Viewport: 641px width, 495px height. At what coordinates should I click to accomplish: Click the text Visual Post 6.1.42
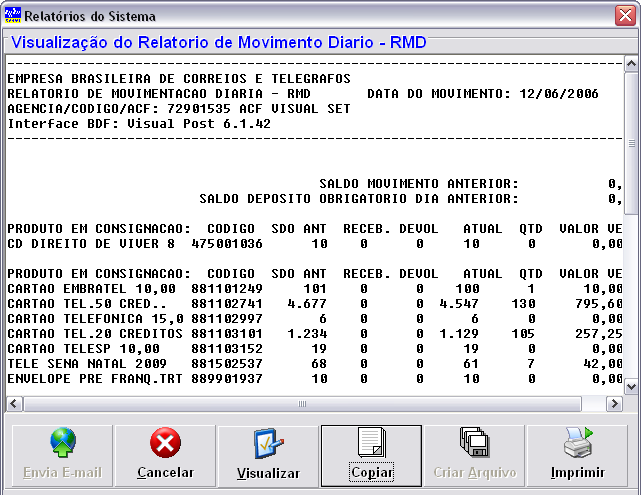pyautogui.click(x=199, y=123)
